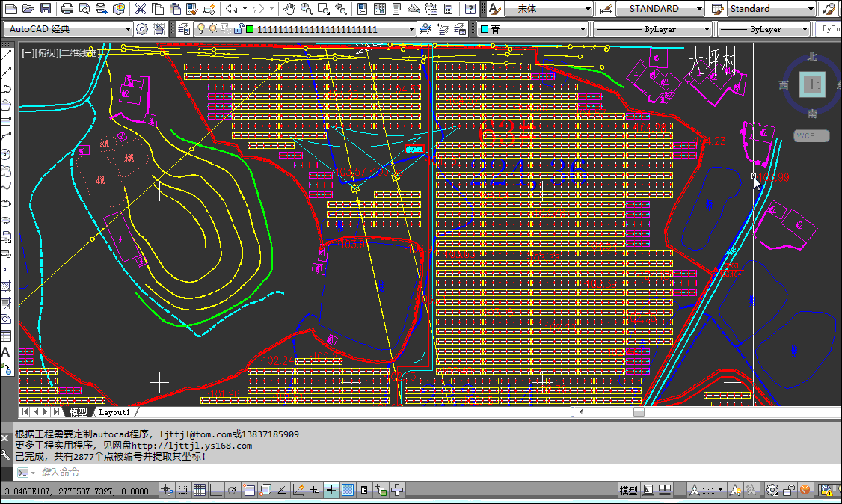842x504 pixels.
Task: Toggle grid display in status bar
Action: tap(200, 491)
